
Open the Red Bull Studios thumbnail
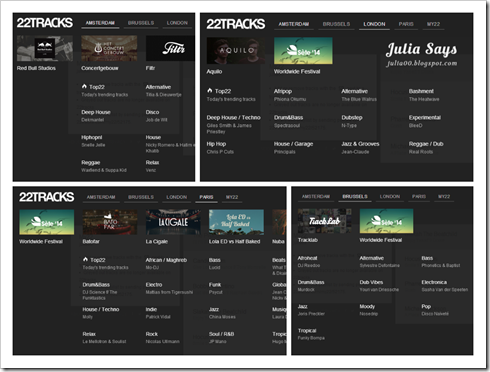click(45, 48)
